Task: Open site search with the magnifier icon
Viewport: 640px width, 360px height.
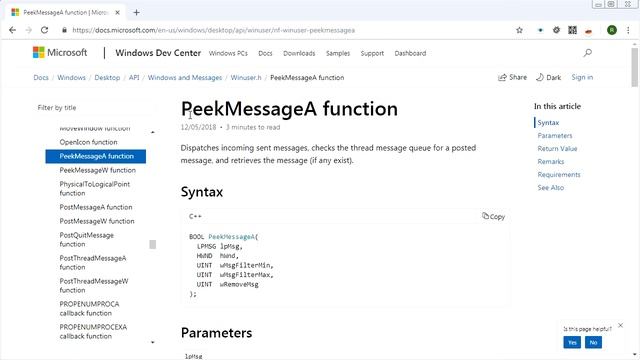Action: pyautogui.click(x=588, y=53)
